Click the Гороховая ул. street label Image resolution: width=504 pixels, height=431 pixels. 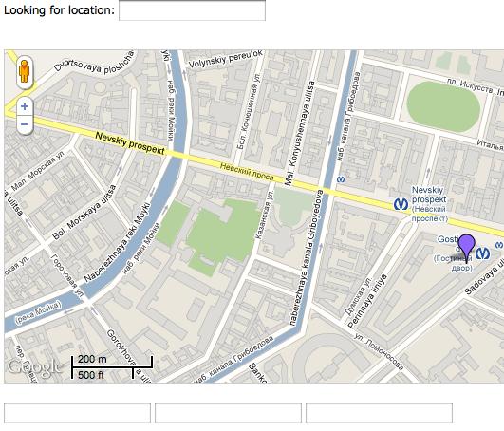click(67, 275)
